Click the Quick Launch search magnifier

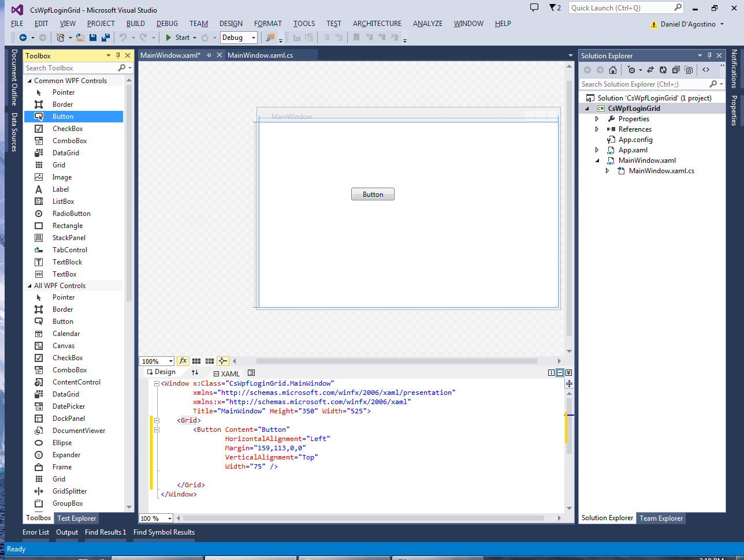coord(678,8)
